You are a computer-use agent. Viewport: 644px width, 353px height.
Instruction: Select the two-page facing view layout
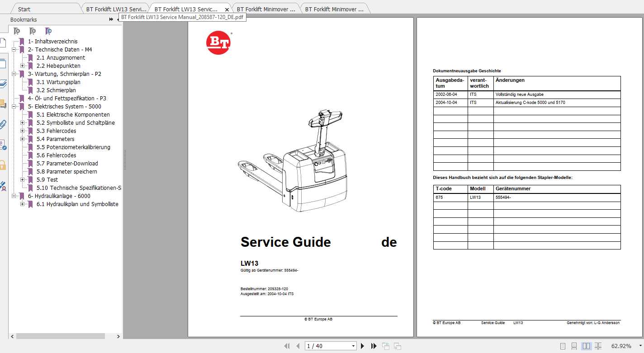(x=586, y=346)
